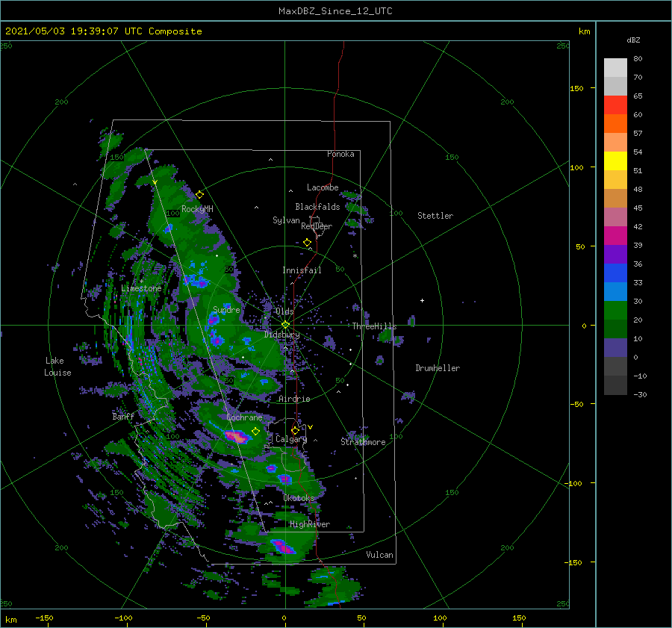Select the 80 value in the dBZ legend
The height and width of the screenshot is (628, 672).
pyautogui.click(x=638, y=59)
